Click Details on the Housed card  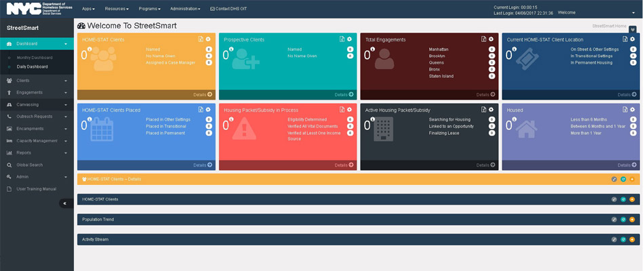coord(627,165)
